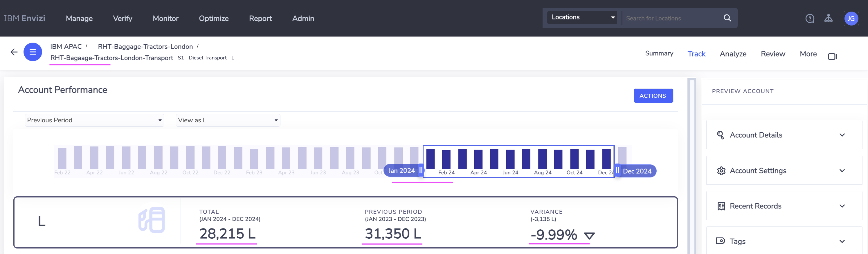Click the Recent Records icon
The height and width of the screenshot is (254, 868).
pos(721,206)
